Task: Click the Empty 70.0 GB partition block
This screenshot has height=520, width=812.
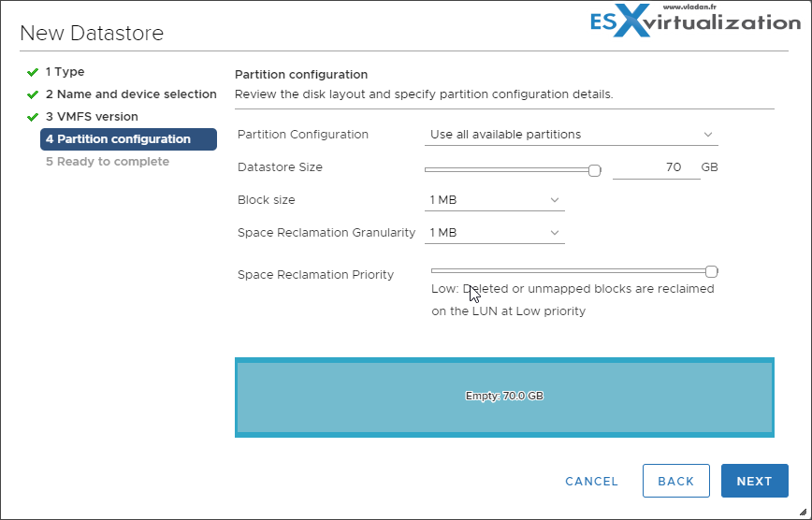Action: [x=504, y=396]
